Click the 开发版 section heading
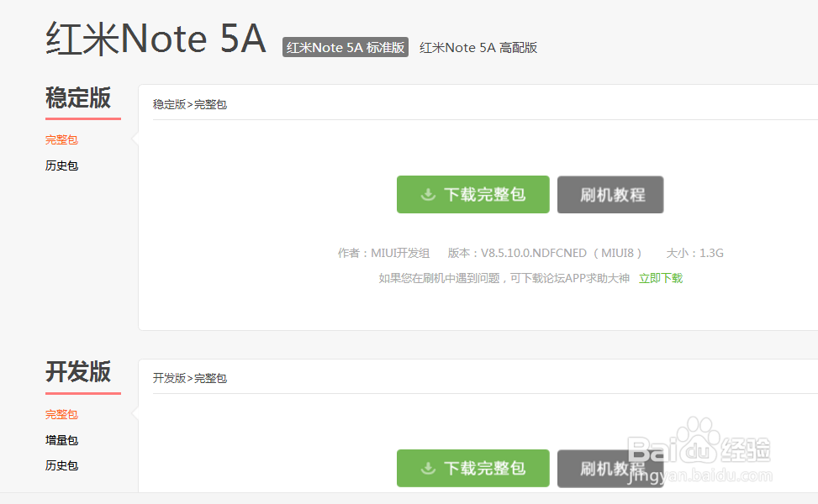The image size is (818, 504). click(78, 372)
